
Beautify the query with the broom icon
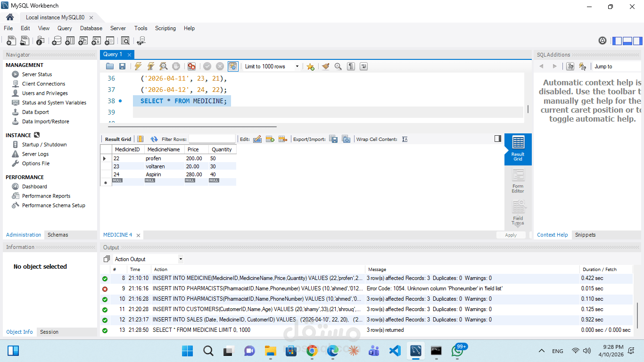(x=325, y=66)
